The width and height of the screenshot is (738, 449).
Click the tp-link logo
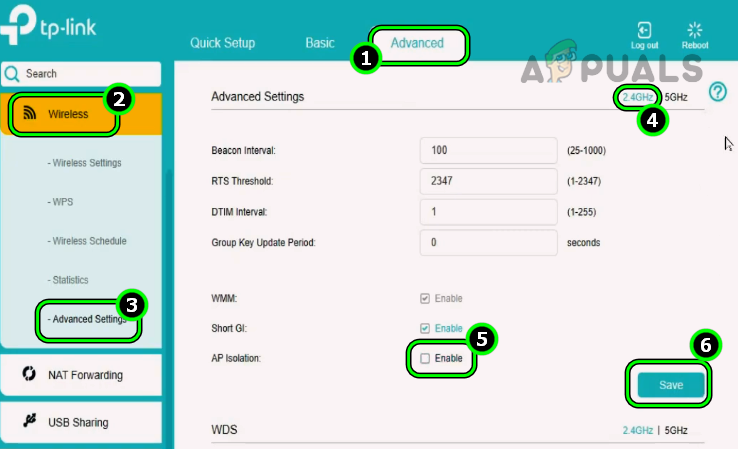pos(48,25)
